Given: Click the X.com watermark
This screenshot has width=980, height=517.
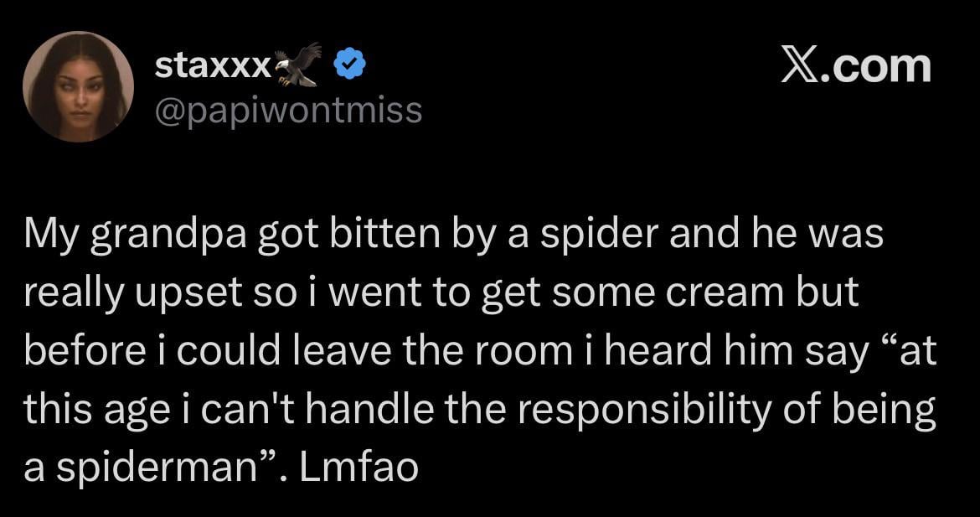Looking at the screenshot, I should click(x=855, y=65).
